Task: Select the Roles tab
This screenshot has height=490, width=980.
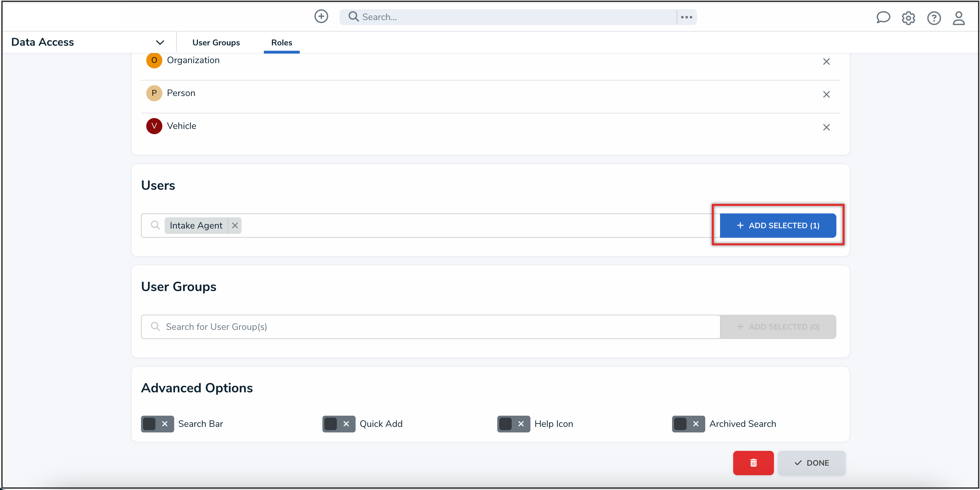Action: coord(282,42)
